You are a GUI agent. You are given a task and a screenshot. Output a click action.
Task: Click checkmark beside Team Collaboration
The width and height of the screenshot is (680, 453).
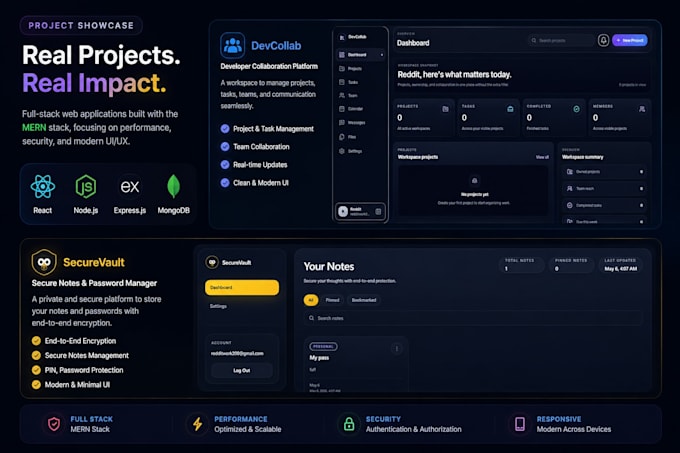click(225, 147)
